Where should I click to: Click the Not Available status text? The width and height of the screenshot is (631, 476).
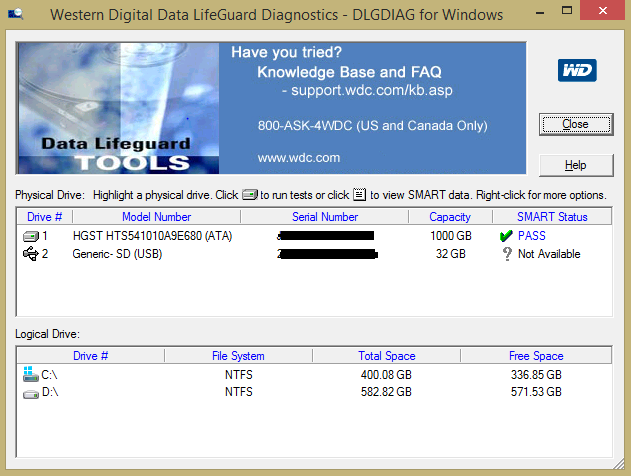[549, 254]
